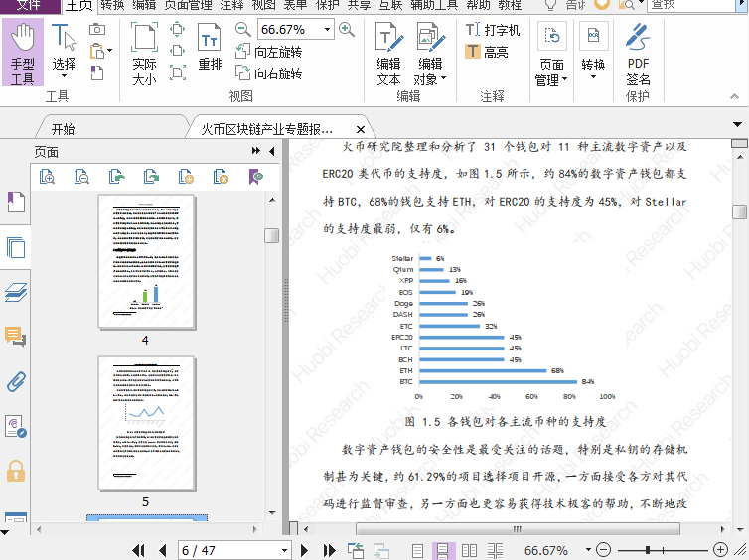Screen dimensions: 749x560
Task: Rotate pages clockwise in Pages panel
Action: point(151,177)
